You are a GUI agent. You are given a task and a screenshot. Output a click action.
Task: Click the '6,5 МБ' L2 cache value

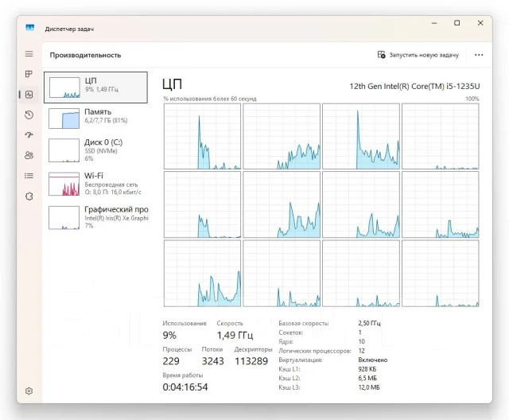367,378
